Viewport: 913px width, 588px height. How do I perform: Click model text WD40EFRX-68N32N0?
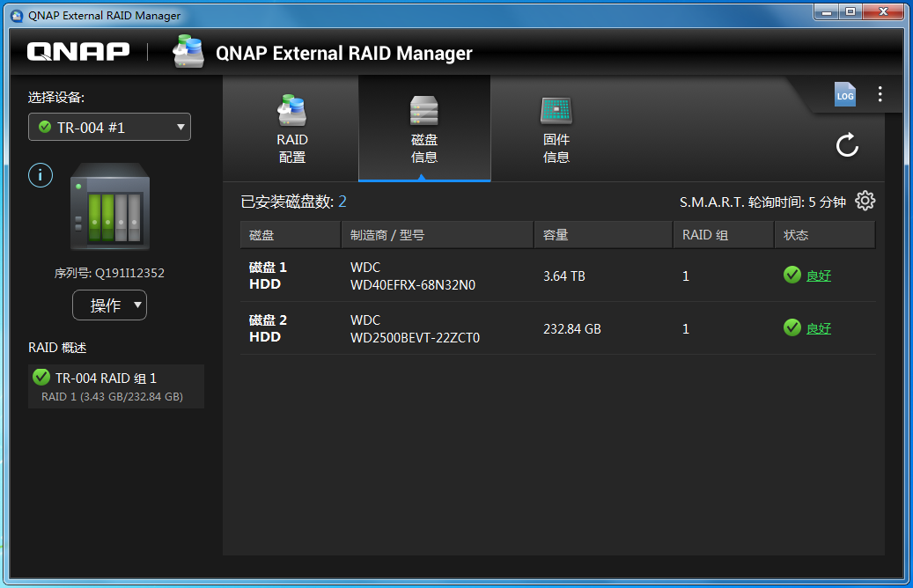pyautogui.click(x=413, y=284)
